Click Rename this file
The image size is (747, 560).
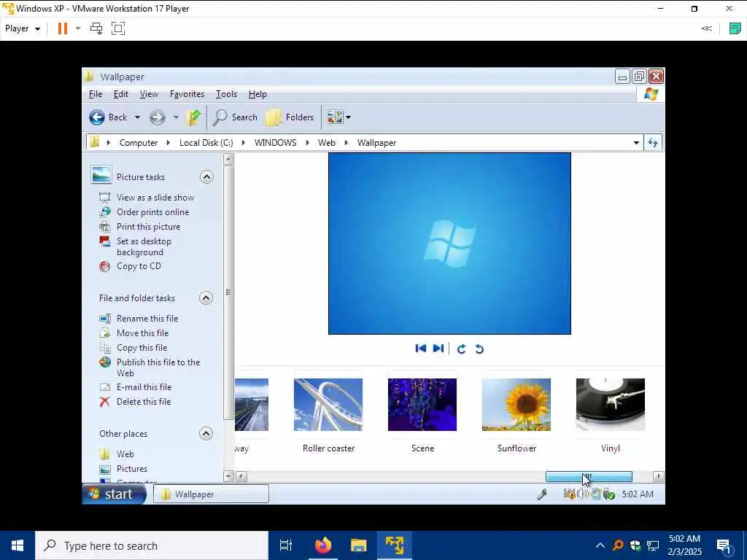click(x=147, y=319)
